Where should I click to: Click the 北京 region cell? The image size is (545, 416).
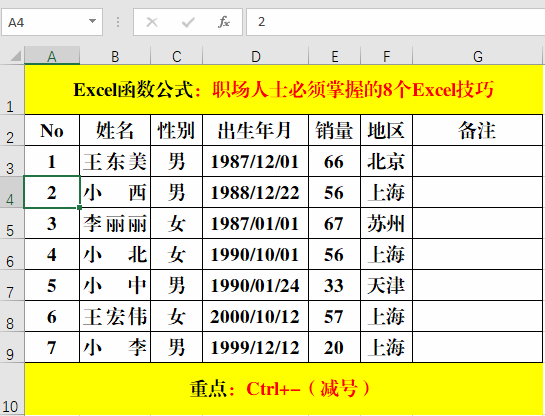(387, 161)
